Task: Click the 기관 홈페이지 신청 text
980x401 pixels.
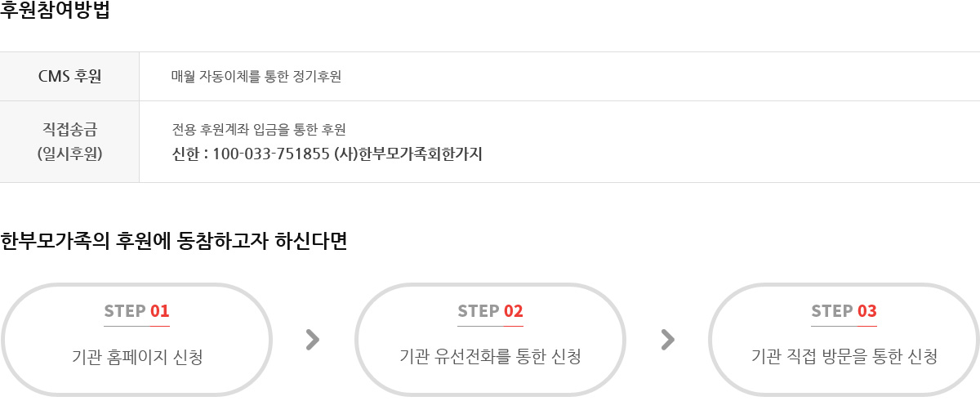Action: point(137,357)
